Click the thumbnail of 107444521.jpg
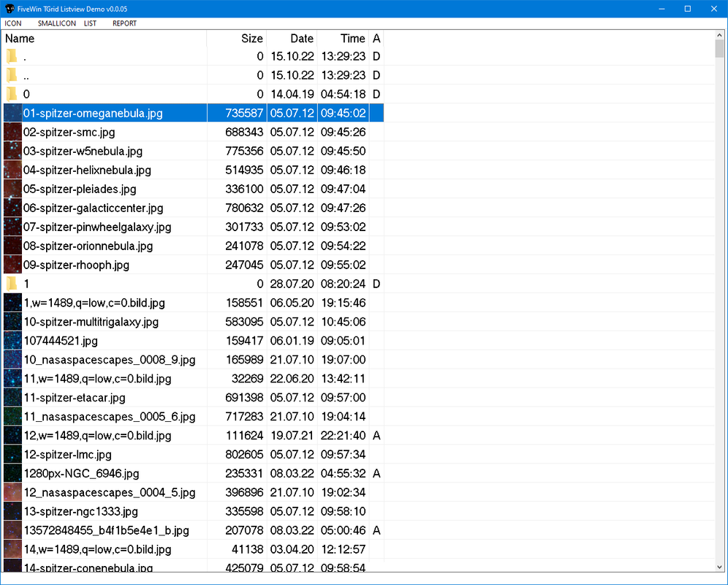This screenshot has height=585, width=728. coord(12,341)
